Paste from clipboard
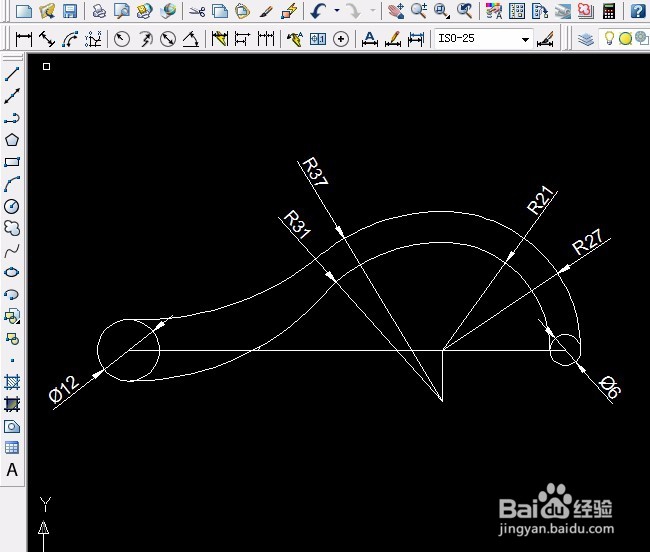Viewport: 650px width, 552px height. [243, 10]
